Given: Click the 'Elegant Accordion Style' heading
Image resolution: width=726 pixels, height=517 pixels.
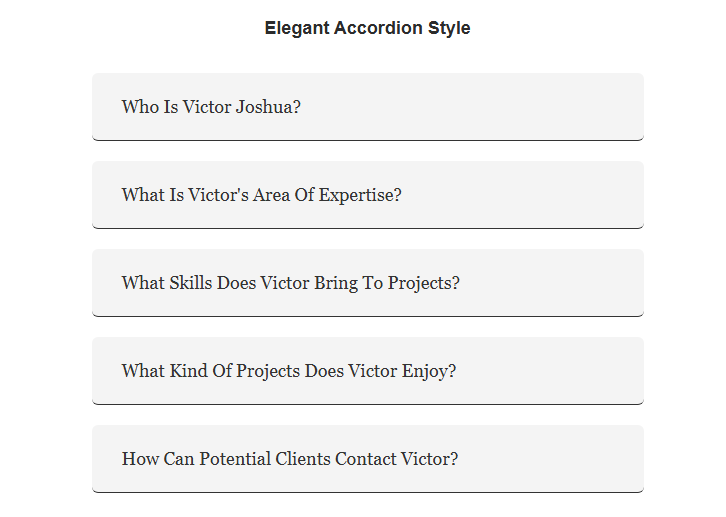Looking at the screenshot, I should 368,28.
